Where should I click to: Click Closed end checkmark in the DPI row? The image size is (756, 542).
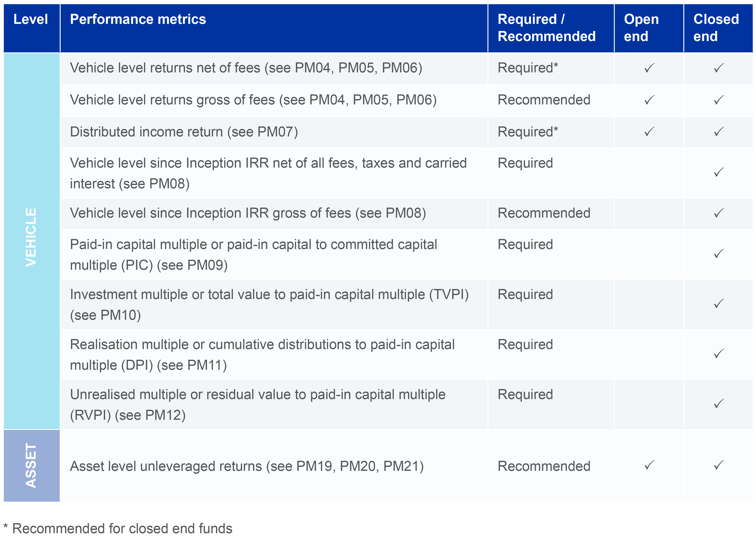click(x=718, y=354)
